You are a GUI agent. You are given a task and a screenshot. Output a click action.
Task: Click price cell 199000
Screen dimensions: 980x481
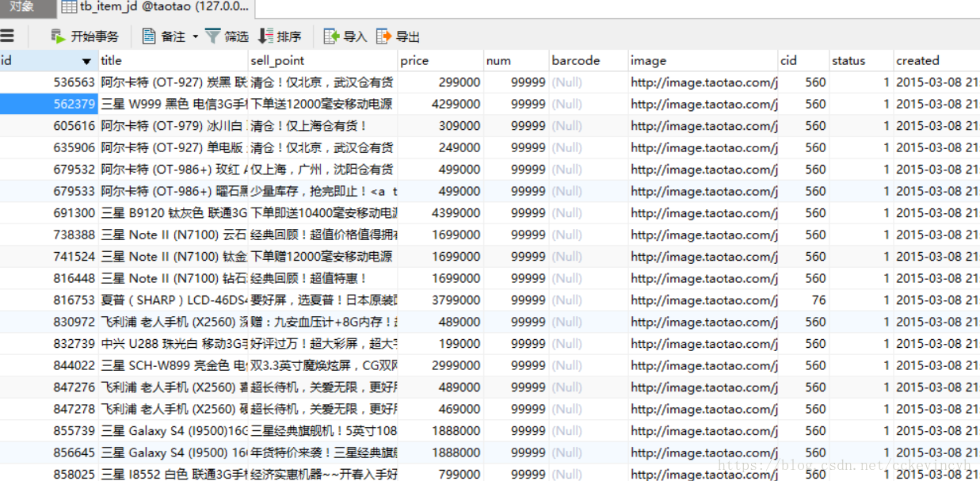[x=440, y=344]
